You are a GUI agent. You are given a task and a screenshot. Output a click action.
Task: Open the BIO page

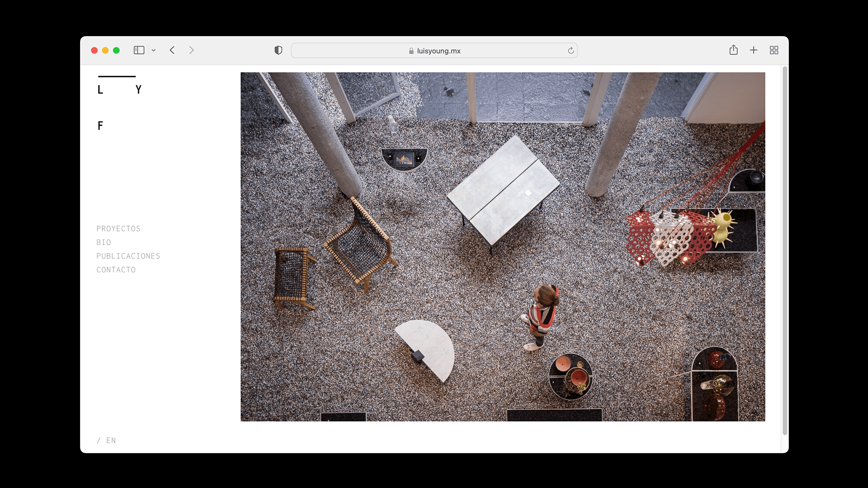click(104, 242)
